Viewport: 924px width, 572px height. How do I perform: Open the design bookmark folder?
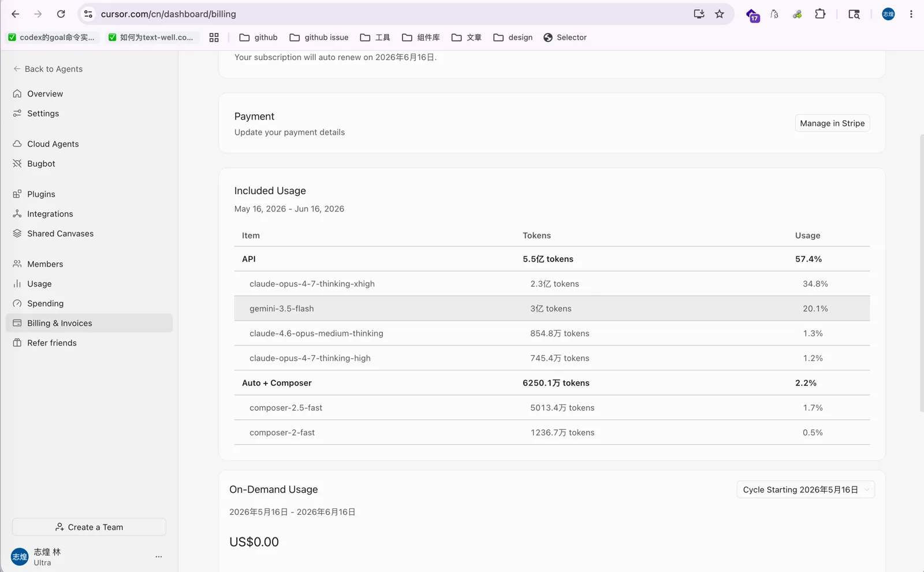coord(513,38)
